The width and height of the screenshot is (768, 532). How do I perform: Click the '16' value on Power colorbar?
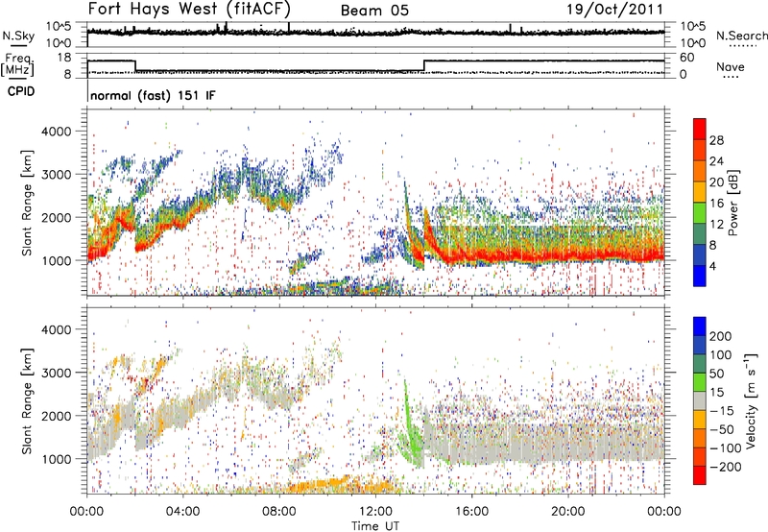click(x=716, y=204)
